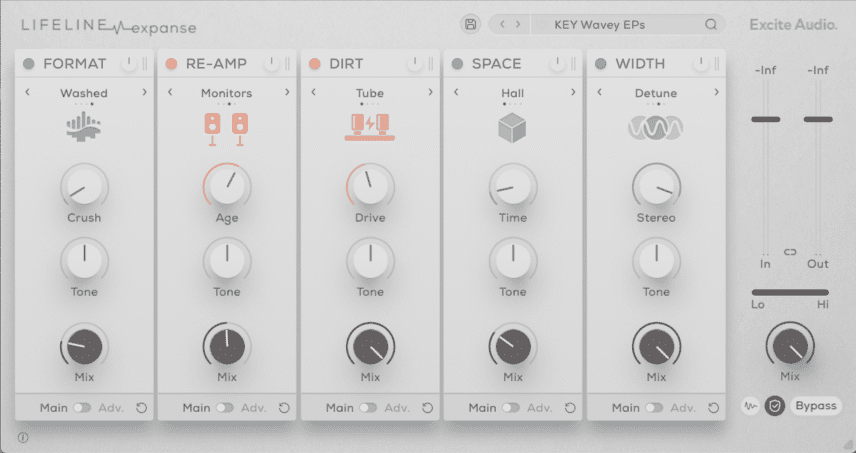This screenshot has width=856, height=453.
Task: Click the In/Out link chain icon
Action: click(x=790, y=252)
